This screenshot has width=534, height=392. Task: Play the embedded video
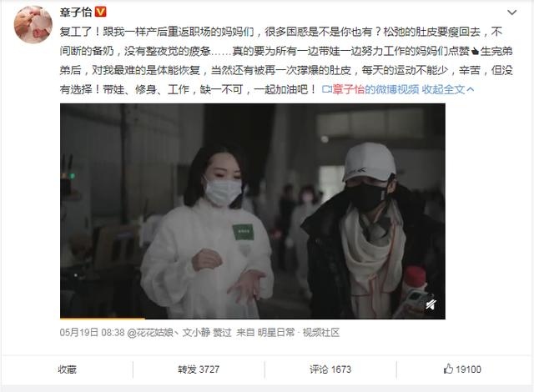tap(252, 211)
